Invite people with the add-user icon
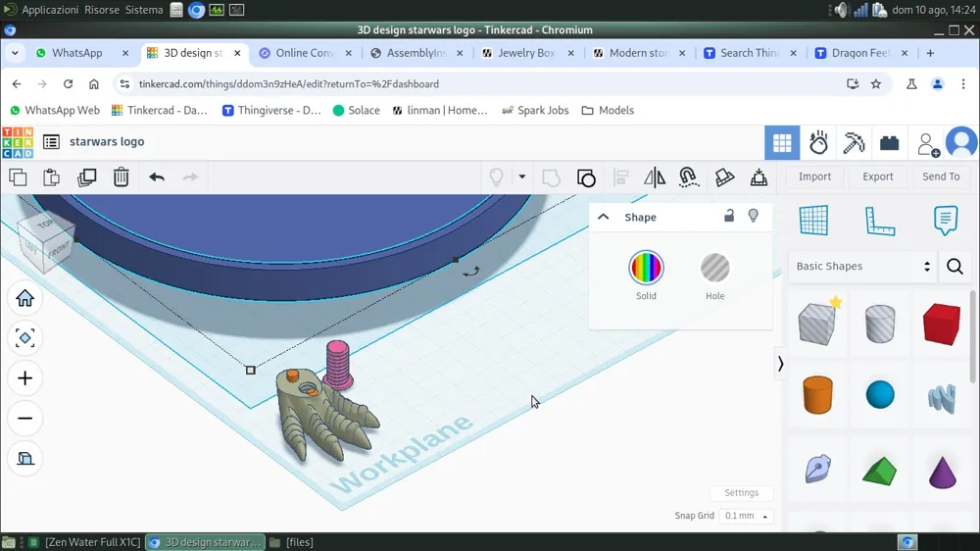The height and width of the screenshot is (551, 980). click(927, 144)
